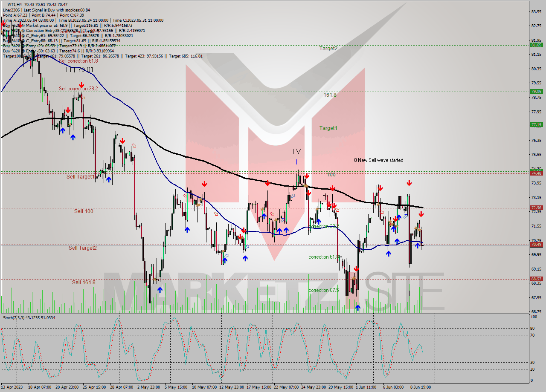Image resolution: width=546 pixels, height=392 pixels.
Task: Click the green 100 level label
Action: tap(331, 175)
